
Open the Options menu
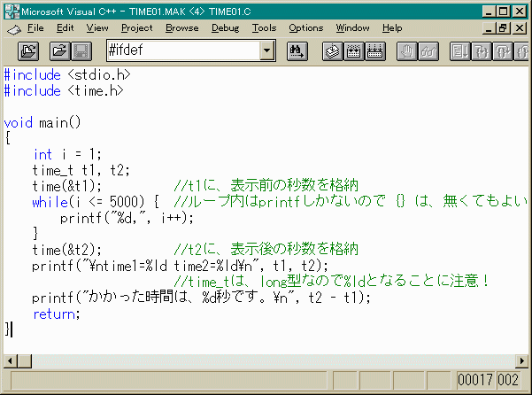[x=305, y=27]
